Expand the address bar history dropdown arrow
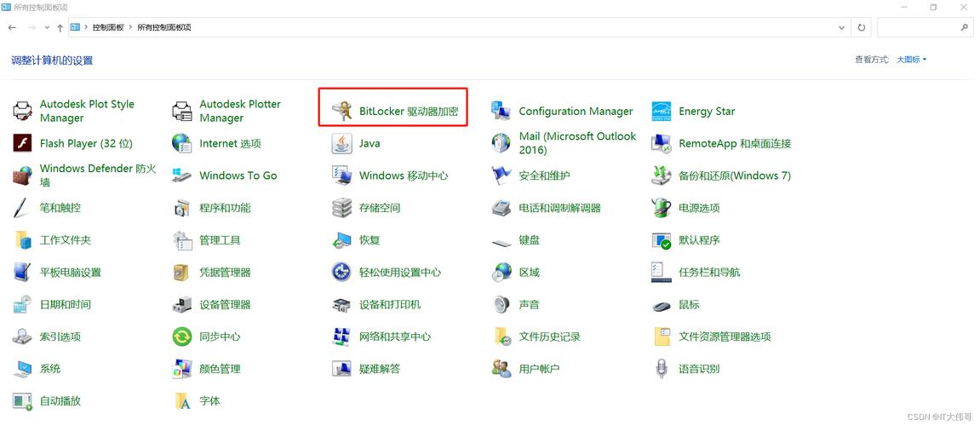Viewport: 980px width, 426px height. click(841, 27)
